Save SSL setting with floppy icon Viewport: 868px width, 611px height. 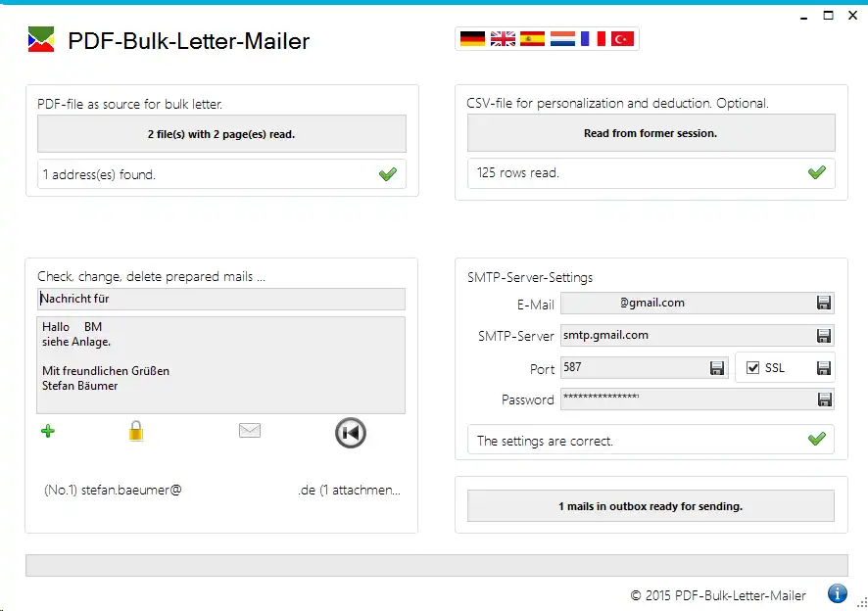[824, 368]
